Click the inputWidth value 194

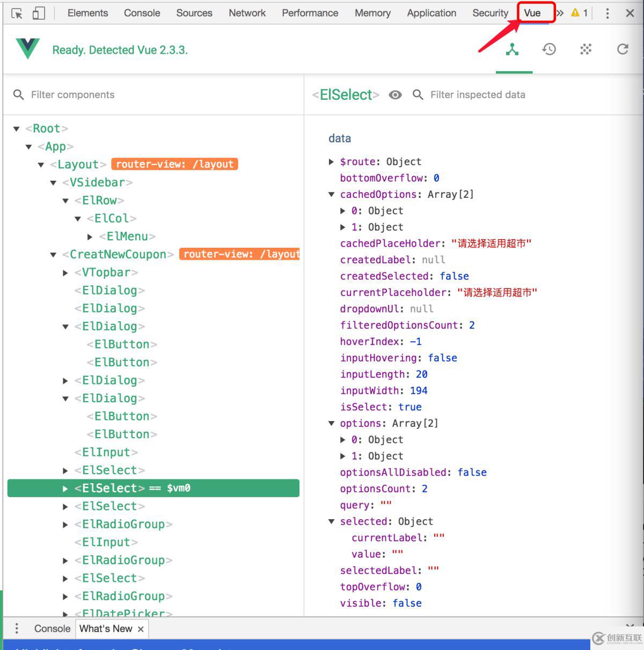[x=419, y=390]
